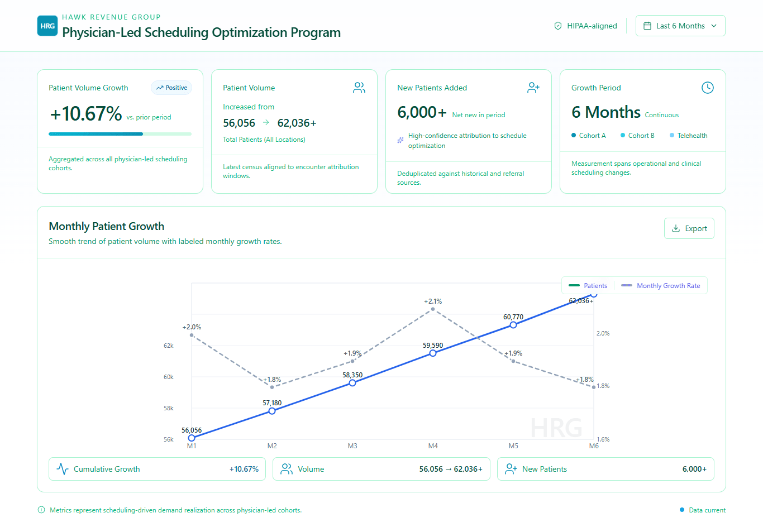The height and width of the screenshot is (532, 763).
Task: Toggle the Cohort A legend dot
Action: [574, 136]
